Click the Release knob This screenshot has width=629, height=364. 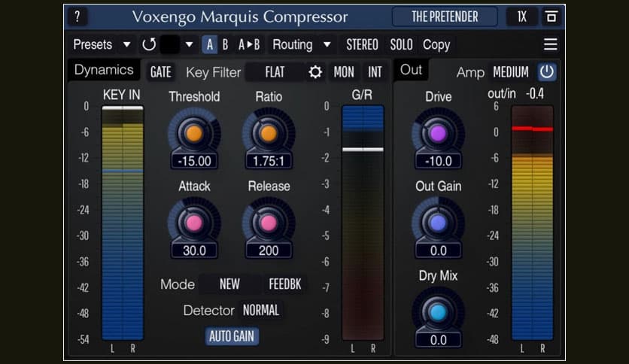[x=269, y=223]
